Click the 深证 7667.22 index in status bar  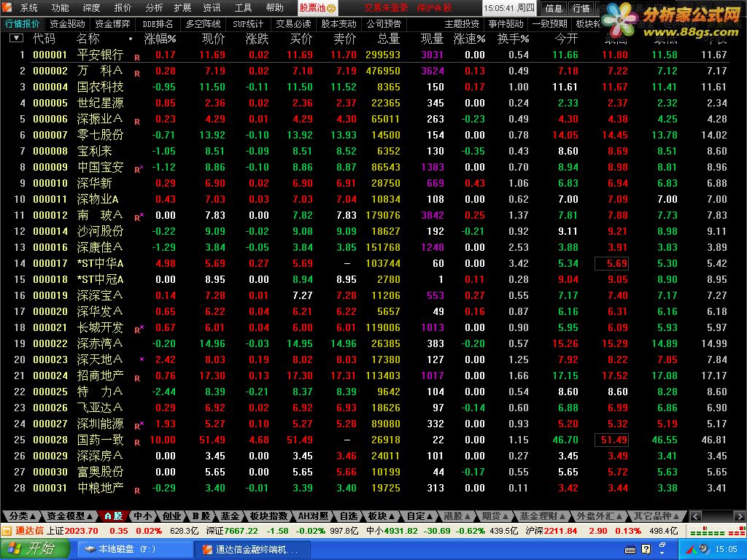click(232, 531)
